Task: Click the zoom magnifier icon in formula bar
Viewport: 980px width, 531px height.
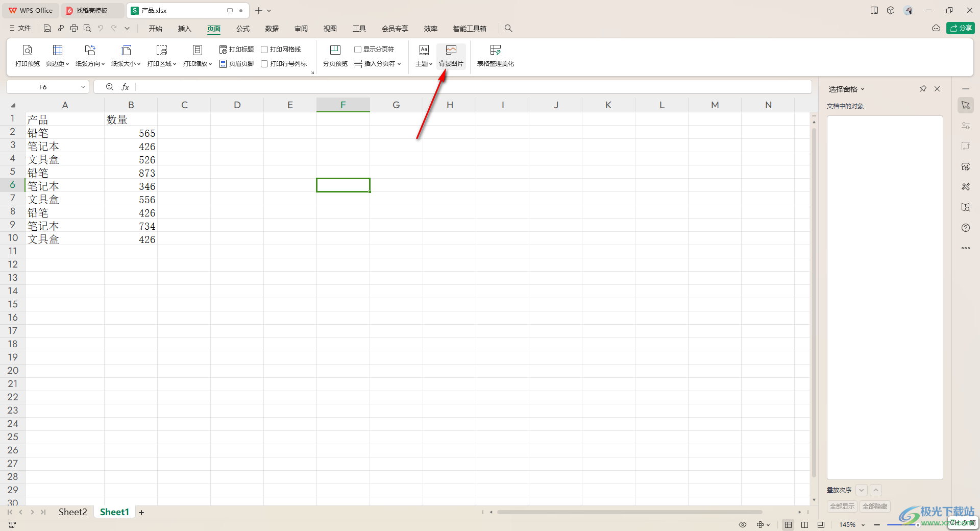Action: (109, 87)
